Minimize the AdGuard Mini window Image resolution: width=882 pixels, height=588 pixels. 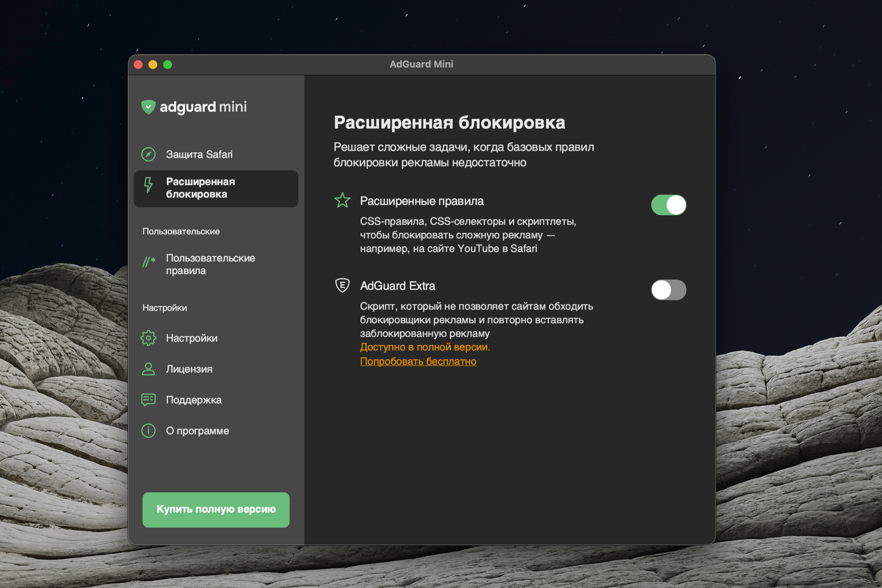click(x=153, y=65)
